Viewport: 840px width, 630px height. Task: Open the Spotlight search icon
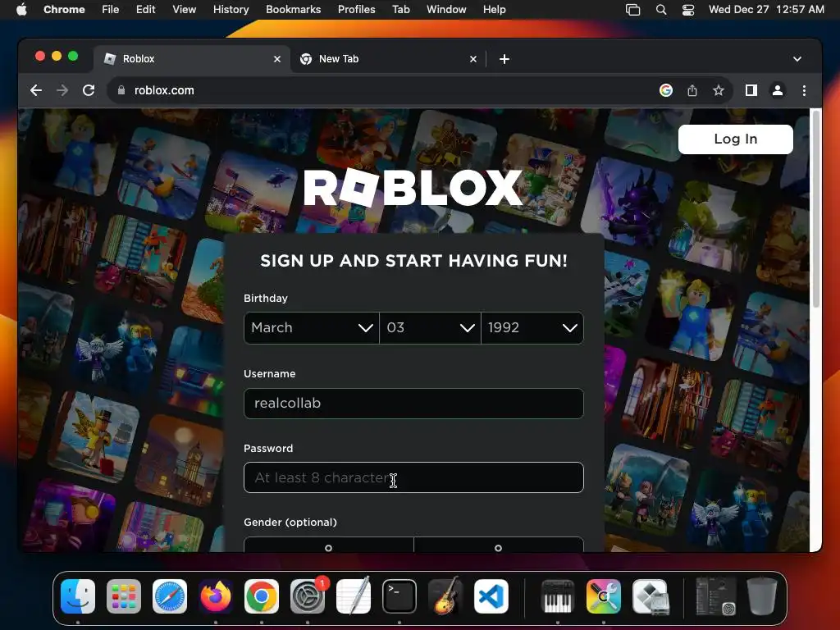pyautogui.click(x=661, y=10)
